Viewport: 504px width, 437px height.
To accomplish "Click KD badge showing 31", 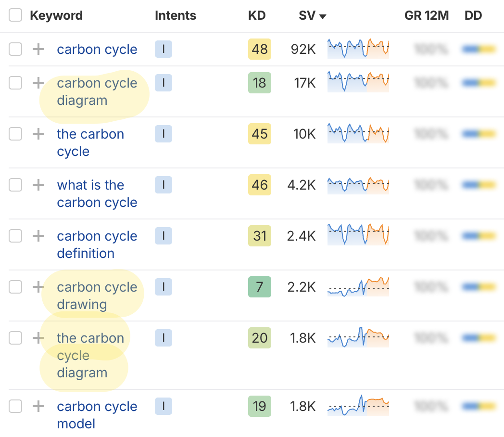I will (x=260, y=236).
